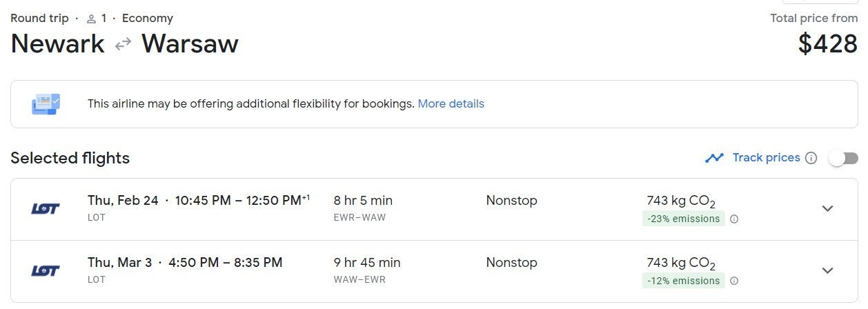Image resolution: width=868 pixels, height=309 pixels.
Task: Click the $428 total price
Action: [x=827, y=44]
